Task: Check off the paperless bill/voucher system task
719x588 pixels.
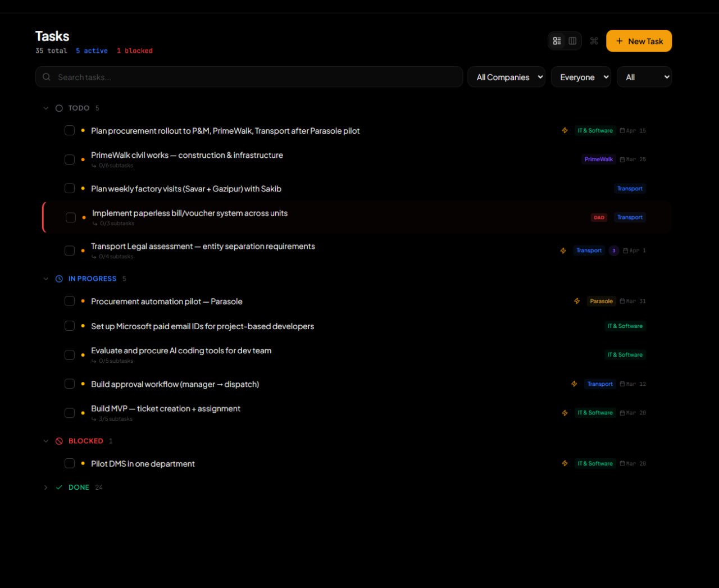Action: tap(70, 217)
